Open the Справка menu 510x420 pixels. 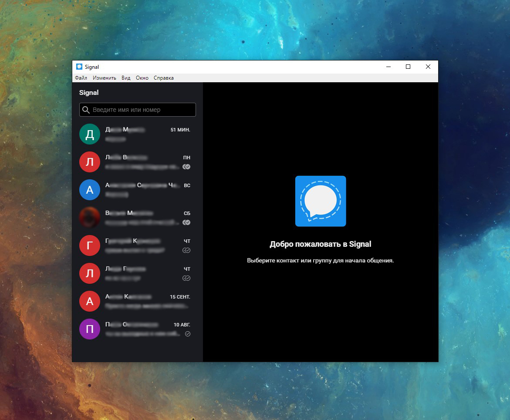163,77
